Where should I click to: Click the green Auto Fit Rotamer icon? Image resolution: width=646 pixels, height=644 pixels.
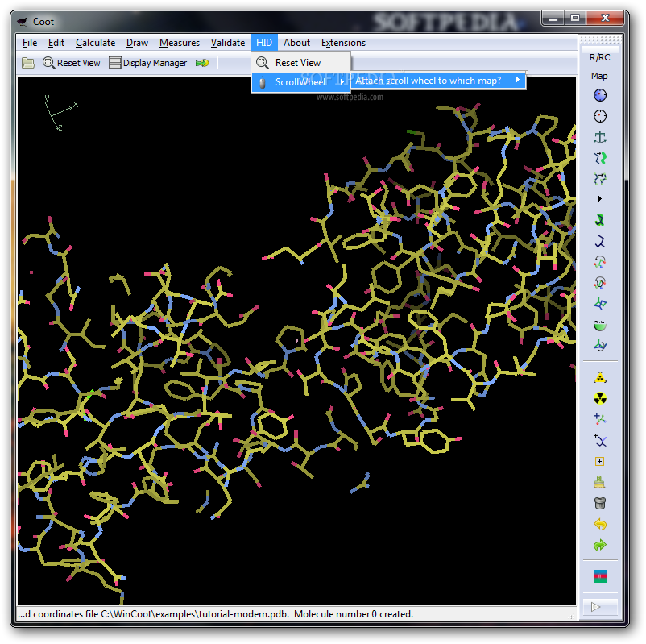(600, 220)
